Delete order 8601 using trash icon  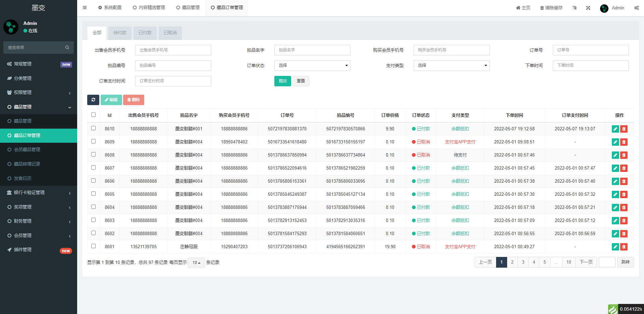click(x=624, y=247)
